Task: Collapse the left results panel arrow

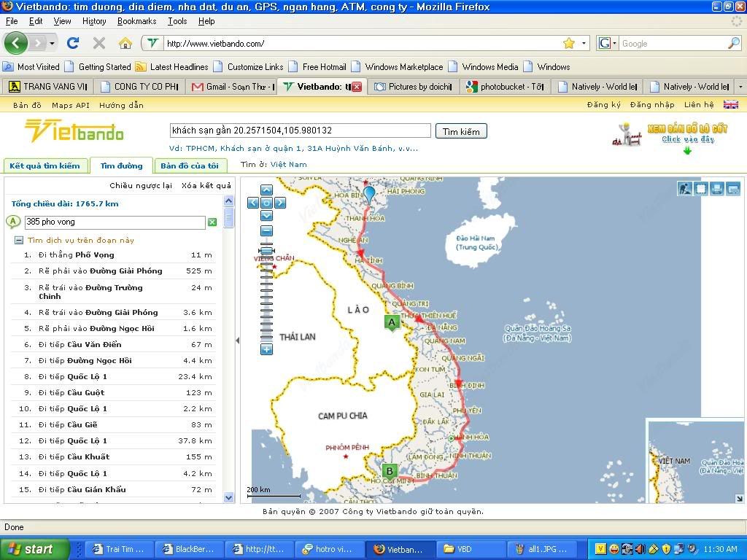Action: point(237,341)
